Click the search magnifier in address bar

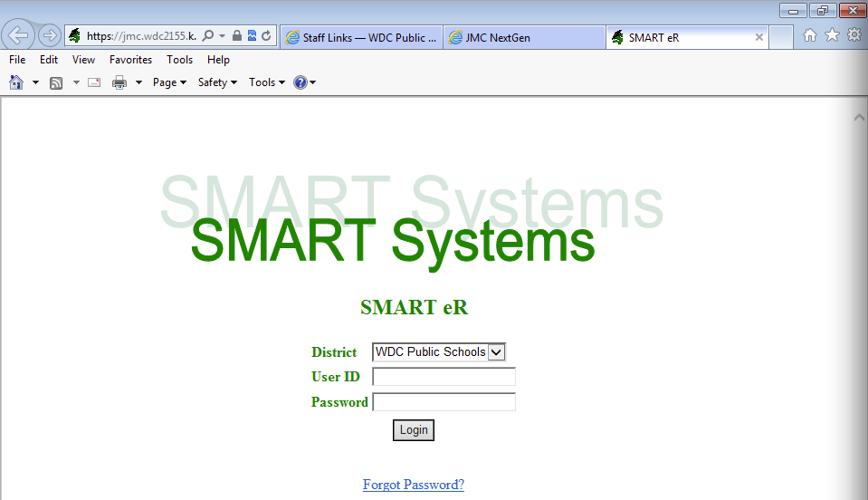[207, 36]
